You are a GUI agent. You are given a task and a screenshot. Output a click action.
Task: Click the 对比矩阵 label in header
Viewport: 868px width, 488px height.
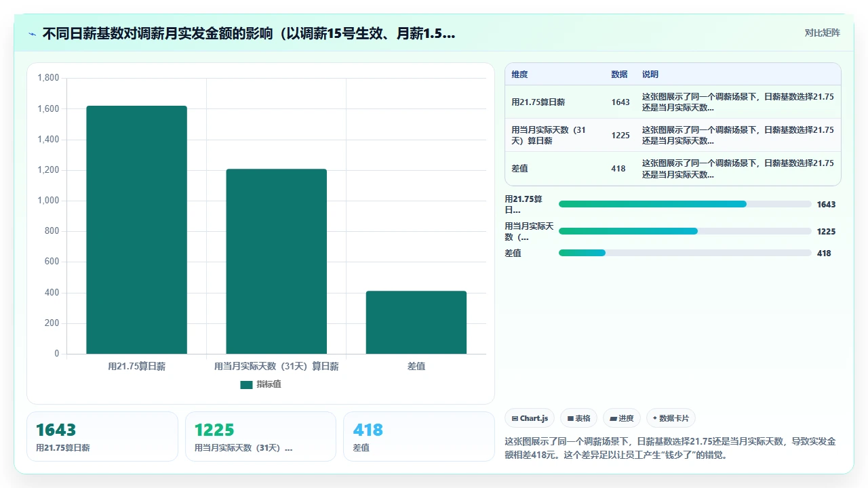click(822, 33)
